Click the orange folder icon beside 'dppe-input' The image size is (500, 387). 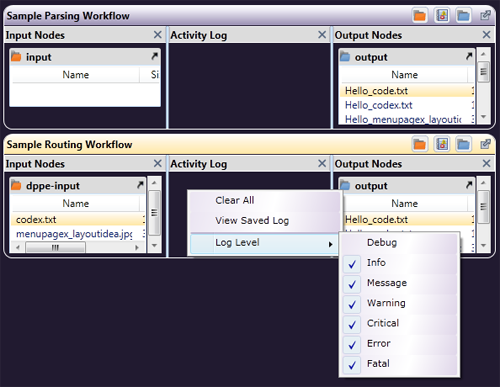tap(16, 185)
